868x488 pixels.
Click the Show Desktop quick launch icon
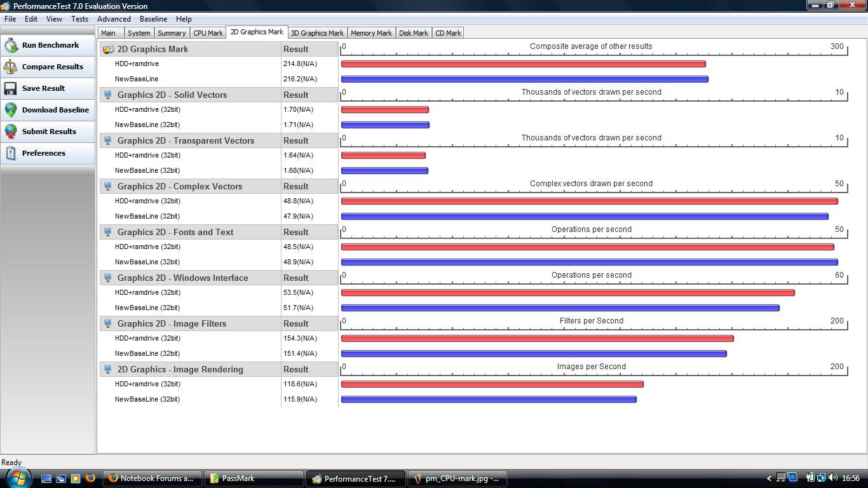pos(46,478)
